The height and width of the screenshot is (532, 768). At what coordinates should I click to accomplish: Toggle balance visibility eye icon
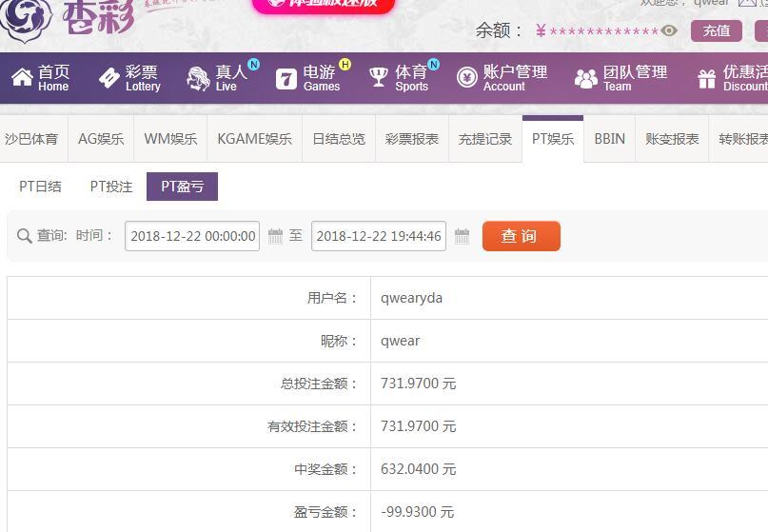pos(669,30)
